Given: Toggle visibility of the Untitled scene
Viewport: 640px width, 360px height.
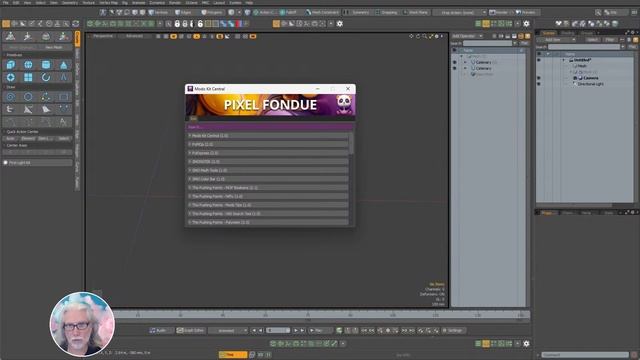Looking at the screenshot, I should (539, 60).
